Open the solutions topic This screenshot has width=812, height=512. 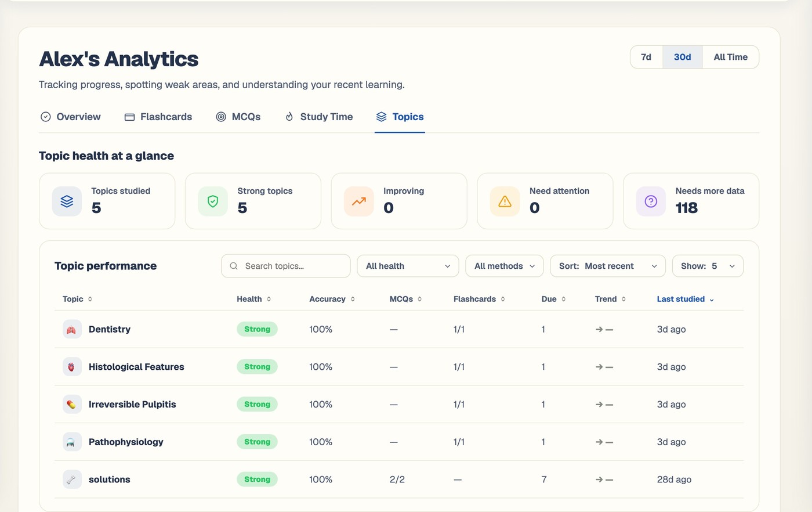(110, 479)
